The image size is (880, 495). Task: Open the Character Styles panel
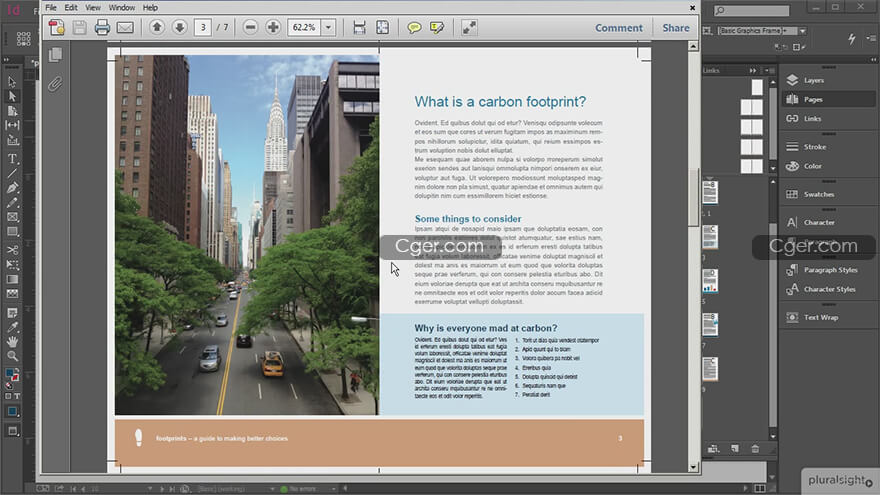coord(828,289)
